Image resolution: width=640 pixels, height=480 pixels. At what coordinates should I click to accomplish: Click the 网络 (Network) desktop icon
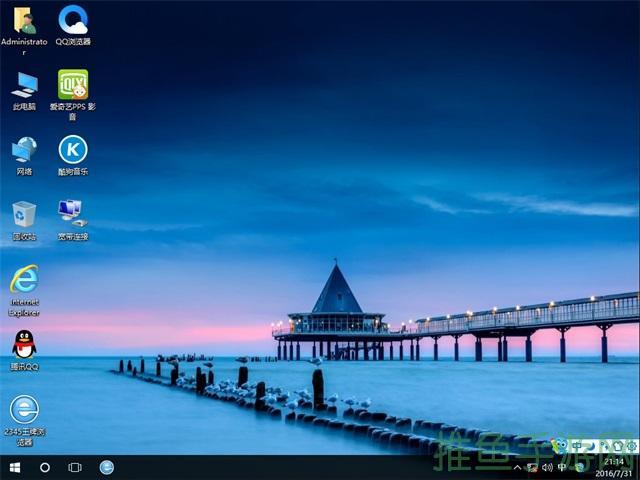(x=24, y=150)
